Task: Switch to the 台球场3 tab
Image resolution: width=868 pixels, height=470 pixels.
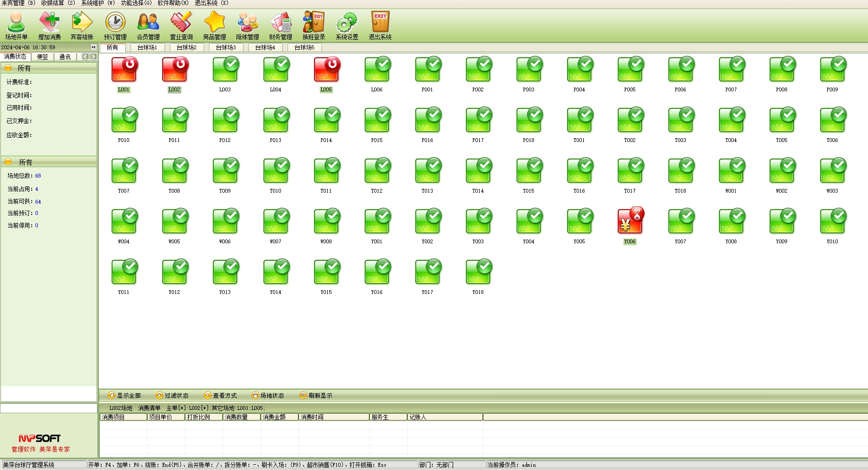Action: click(x=226, y=47)
